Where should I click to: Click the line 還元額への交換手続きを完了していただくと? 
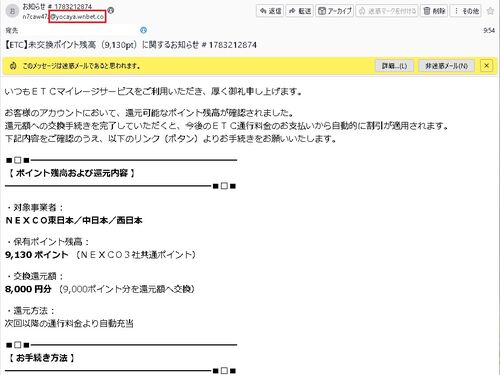click(227, 126)
